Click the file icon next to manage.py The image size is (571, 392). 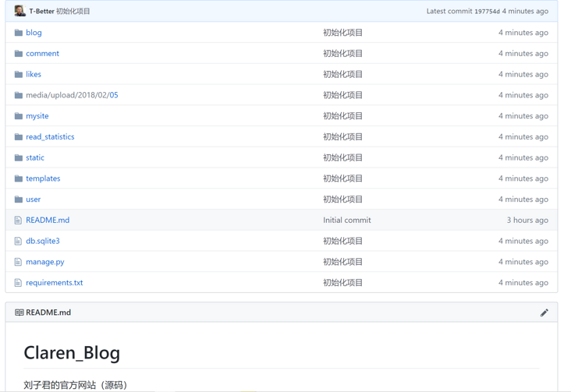(18, 262)
